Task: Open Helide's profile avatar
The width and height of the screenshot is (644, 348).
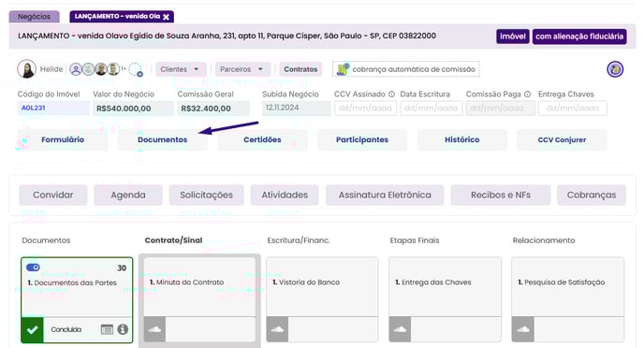Action: pyautogui.click(x=27, y=69)
